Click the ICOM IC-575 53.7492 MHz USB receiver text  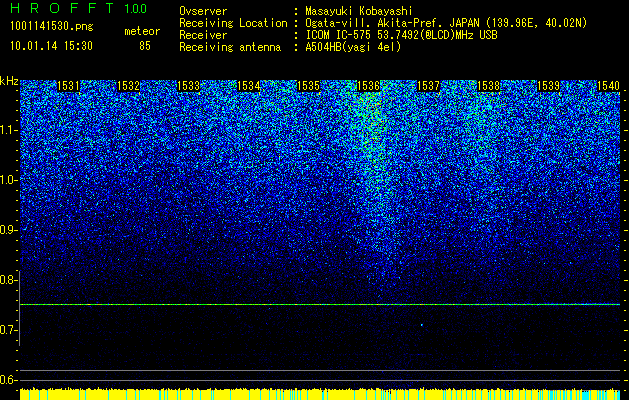(x=401, y=36)
